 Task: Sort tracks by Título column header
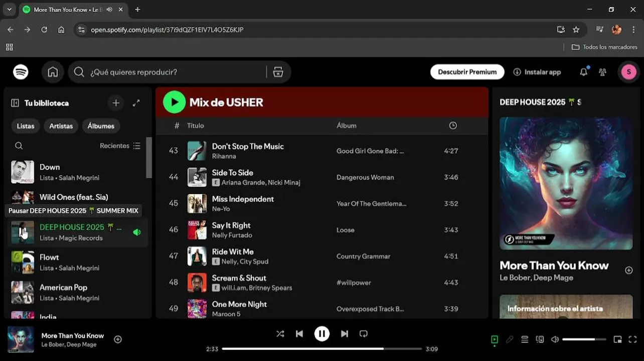click(x=195, y=126)
